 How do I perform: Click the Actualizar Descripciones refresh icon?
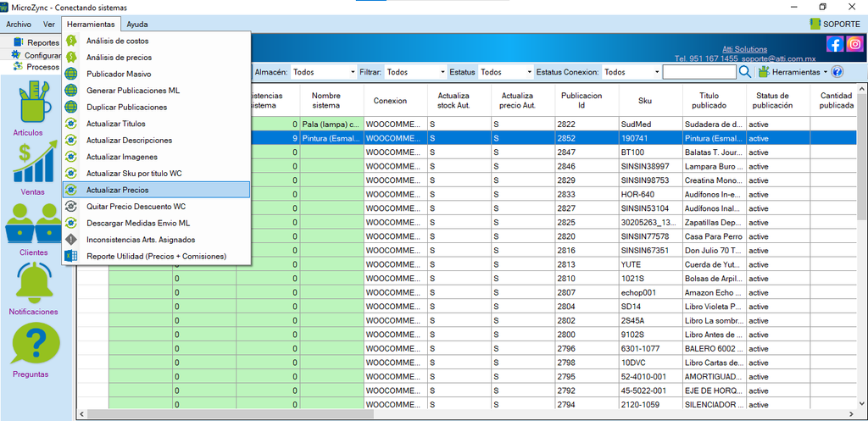click(x=71, y=140)
